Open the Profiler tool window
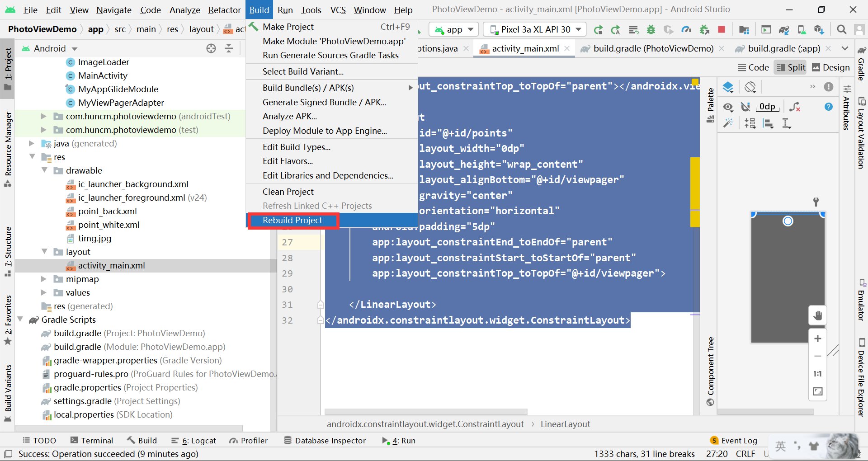868x461 pixels. point(248,441)
